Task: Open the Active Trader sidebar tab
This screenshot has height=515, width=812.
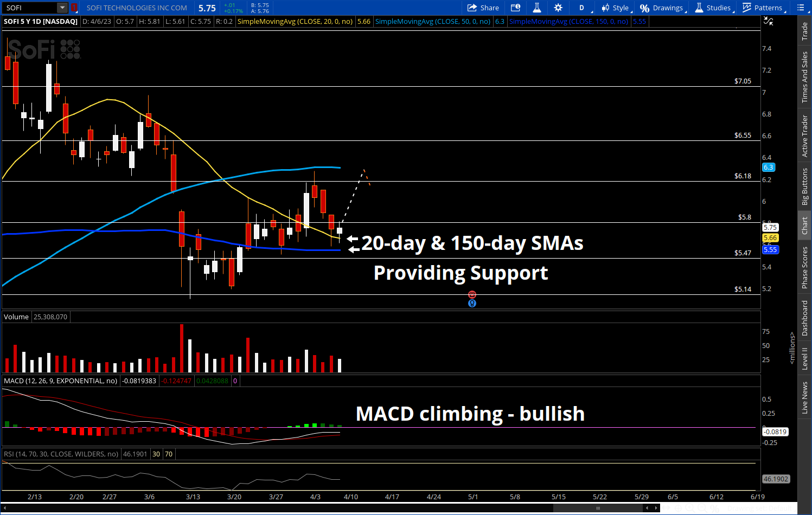Action: [805, 136]
